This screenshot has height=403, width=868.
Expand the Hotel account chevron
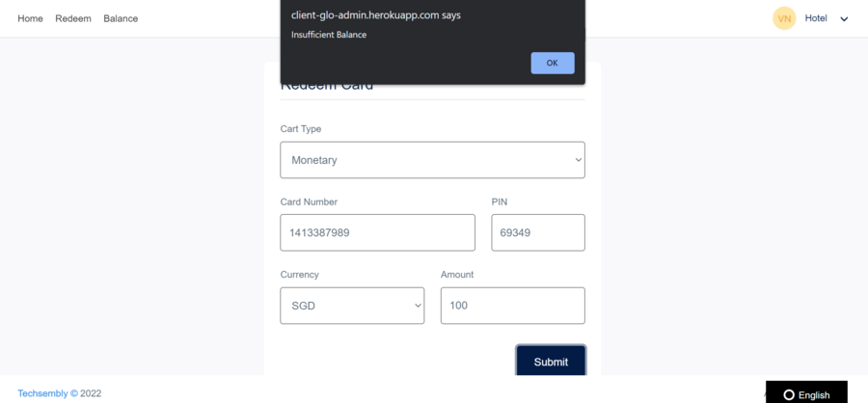point(844,19)
